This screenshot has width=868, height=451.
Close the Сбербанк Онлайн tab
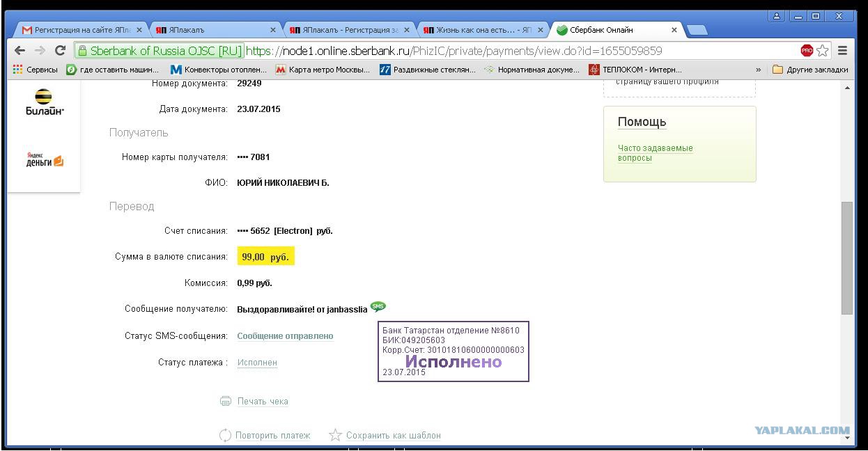pyautogui.click(x=674, y=30)
